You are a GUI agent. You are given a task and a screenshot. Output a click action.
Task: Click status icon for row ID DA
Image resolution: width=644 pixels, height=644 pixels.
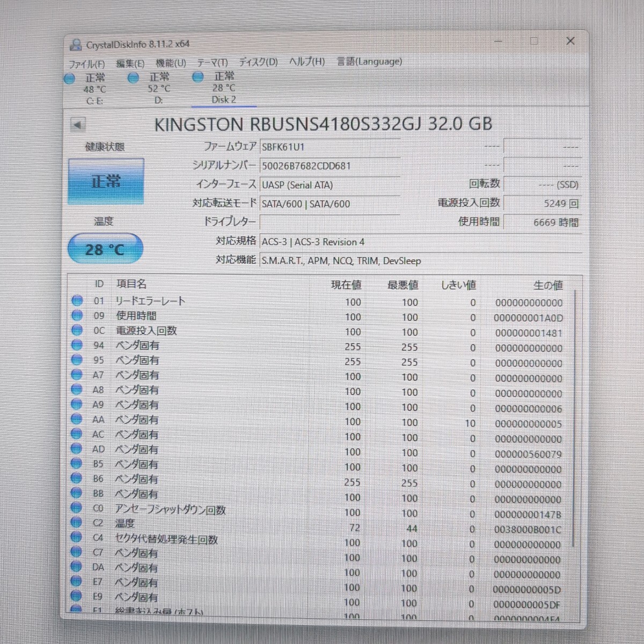point(76,566)
